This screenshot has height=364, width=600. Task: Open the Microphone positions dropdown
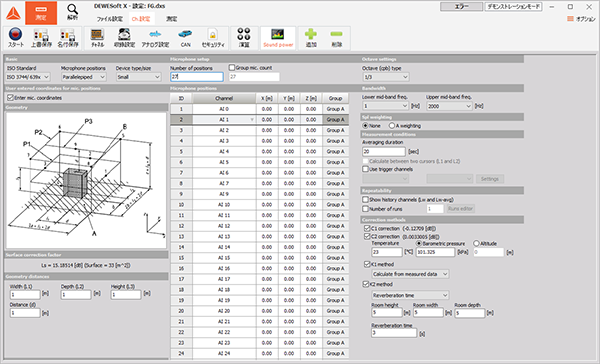click(84, 77)
